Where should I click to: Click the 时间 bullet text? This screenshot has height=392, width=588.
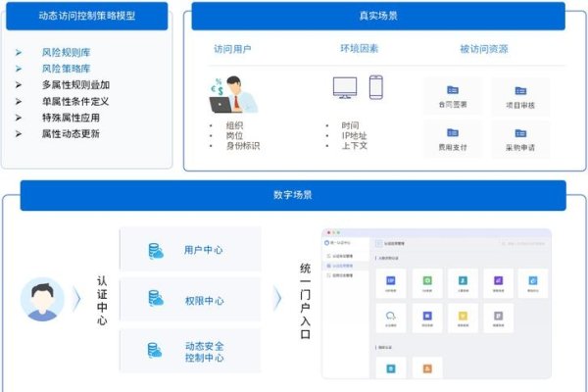click(x=350, y=125)
